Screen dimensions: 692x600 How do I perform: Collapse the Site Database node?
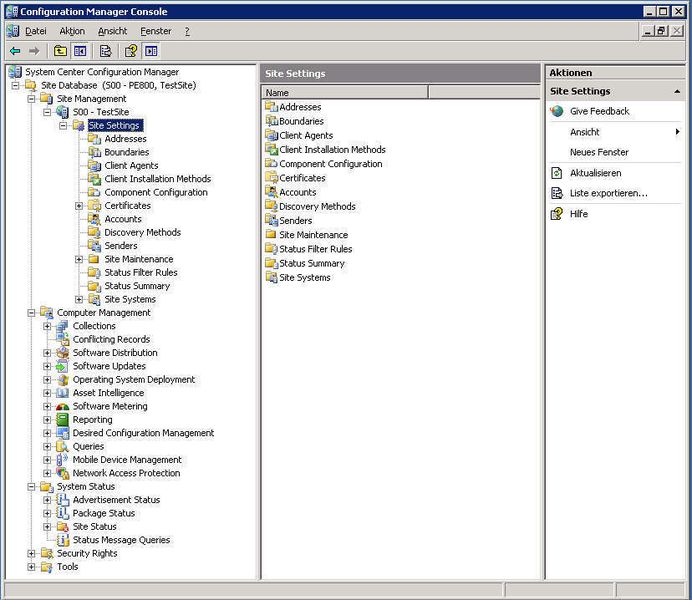[16, 86]
